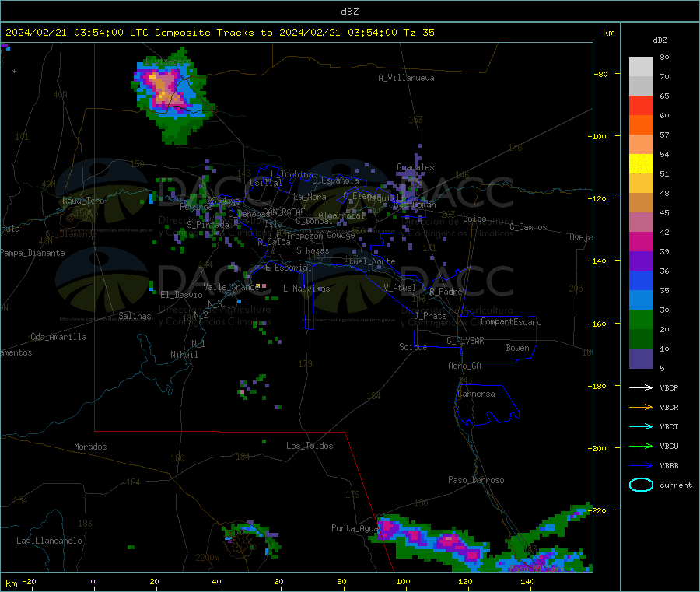Click the J_Prats map label
Image resolution: width=700 pixels, height=592 pixels.
[x=430, y=316]
